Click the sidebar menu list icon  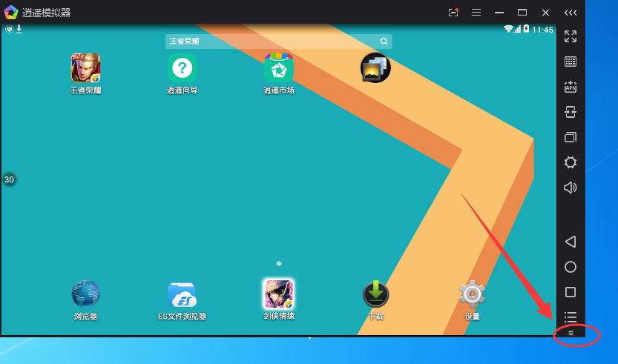coord(571,317)
